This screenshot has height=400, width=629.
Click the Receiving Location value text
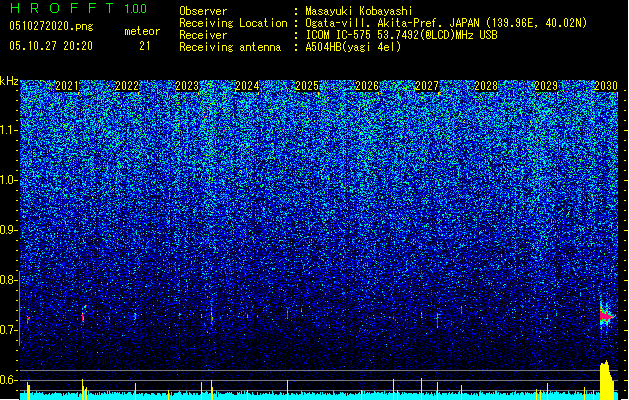[x=446, y=23]
